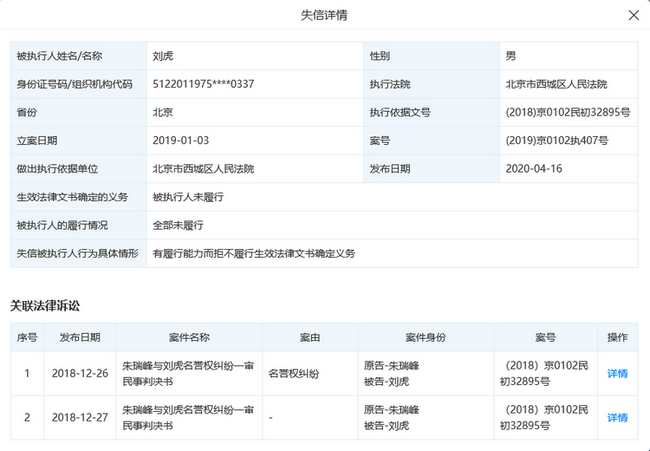Click the 被执行人未履行 obligation text
Image resolution: width=650 pixels, height=451 pixels.
click(187, 197)
